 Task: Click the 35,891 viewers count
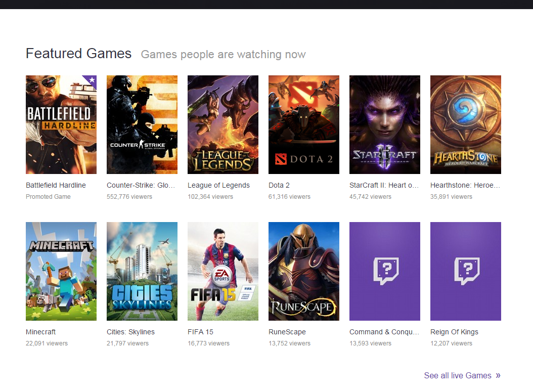click(x=452, y=197)
